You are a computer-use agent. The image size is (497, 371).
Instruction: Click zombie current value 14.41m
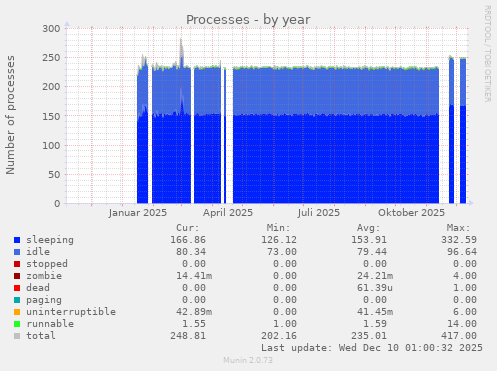194,276
